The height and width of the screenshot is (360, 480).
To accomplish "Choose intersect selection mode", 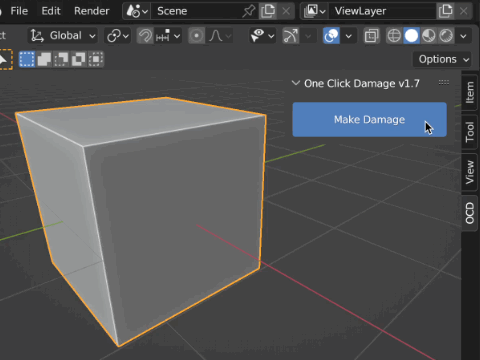I will click(x=96, y=59).
